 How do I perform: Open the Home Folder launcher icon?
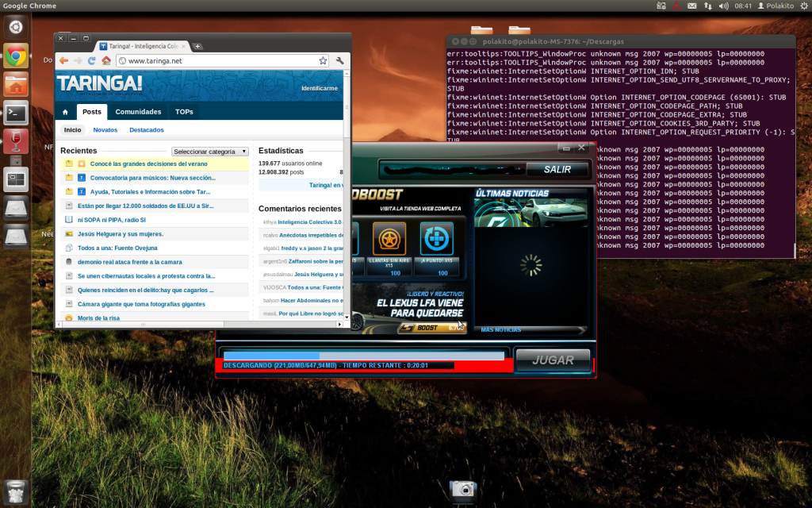click(x=16, y=84)
